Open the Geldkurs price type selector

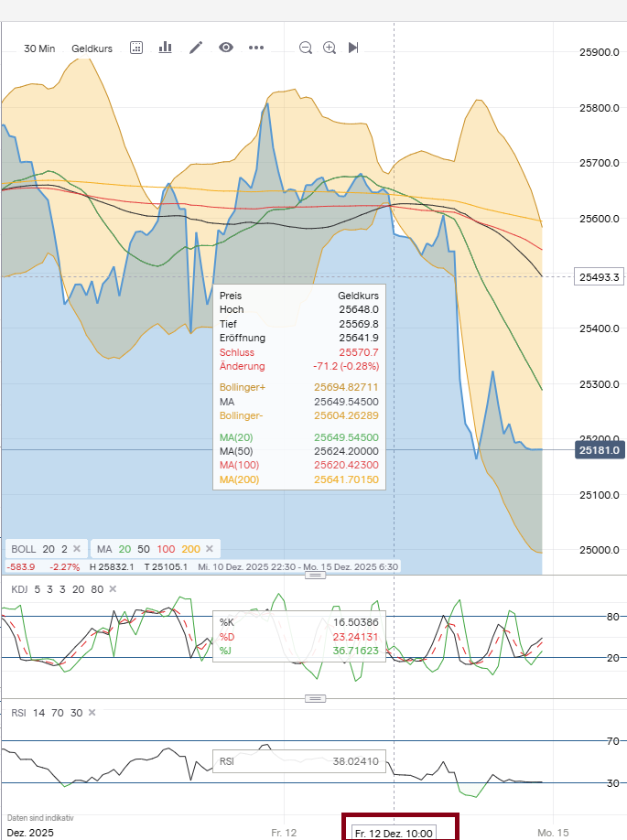tap(92, 48)
